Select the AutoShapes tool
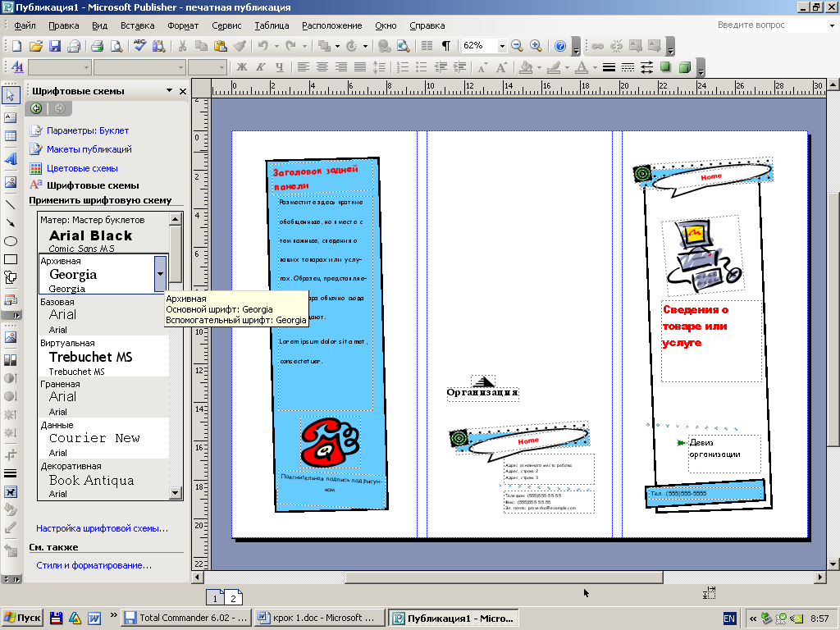The height and width of the screenshot is (630, 840). [10, 277]
